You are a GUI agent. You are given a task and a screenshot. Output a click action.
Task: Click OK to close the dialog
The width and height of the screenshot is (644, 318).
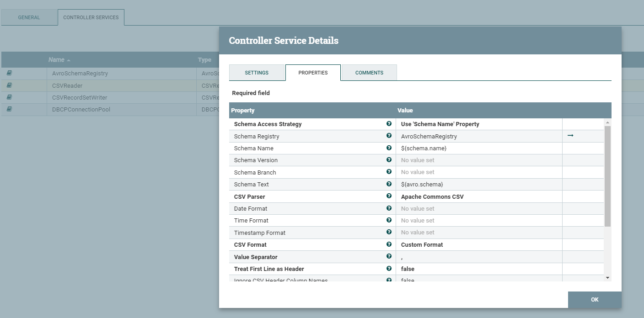tap(595, 300)
